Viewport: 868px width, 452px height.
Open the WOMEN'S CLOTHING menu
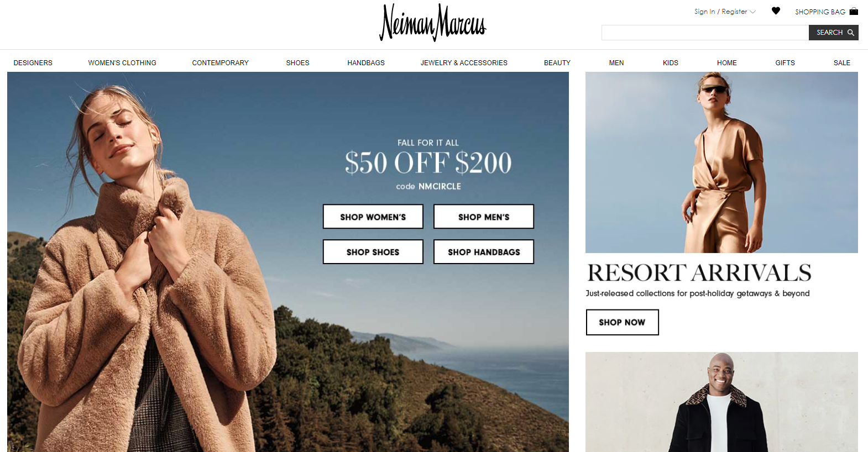122,63
